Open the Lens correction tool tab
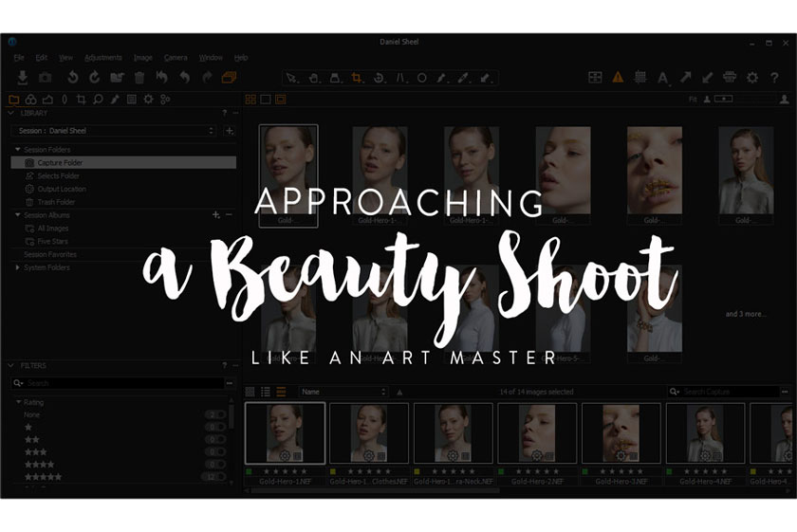797x532 pixels. coord(65,99)
